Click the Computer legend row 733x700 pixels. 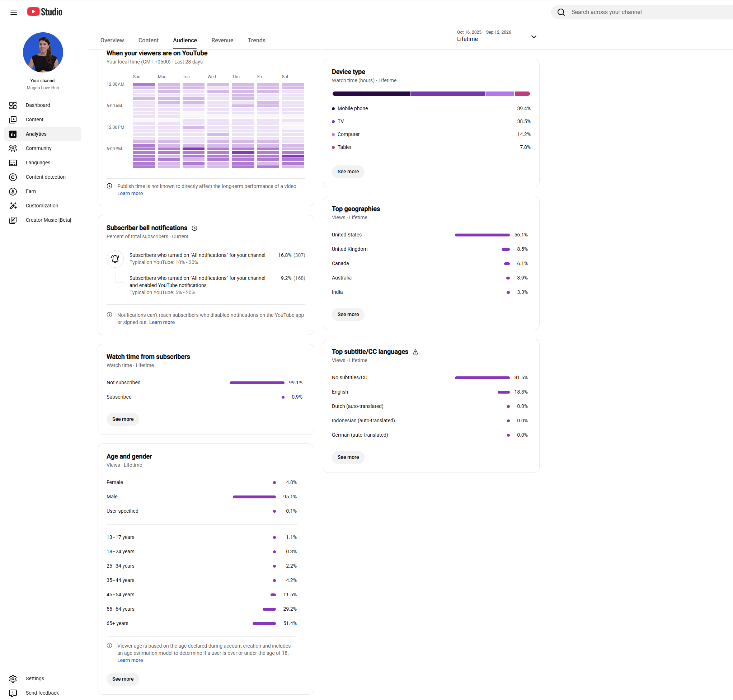(x=431, y=134)
